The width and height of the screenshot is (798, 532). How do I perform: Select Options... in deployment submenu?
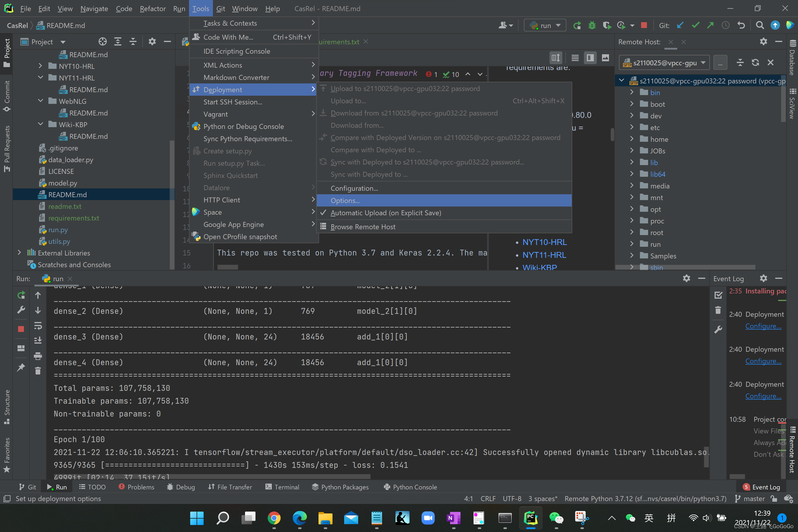coord(344,200)
